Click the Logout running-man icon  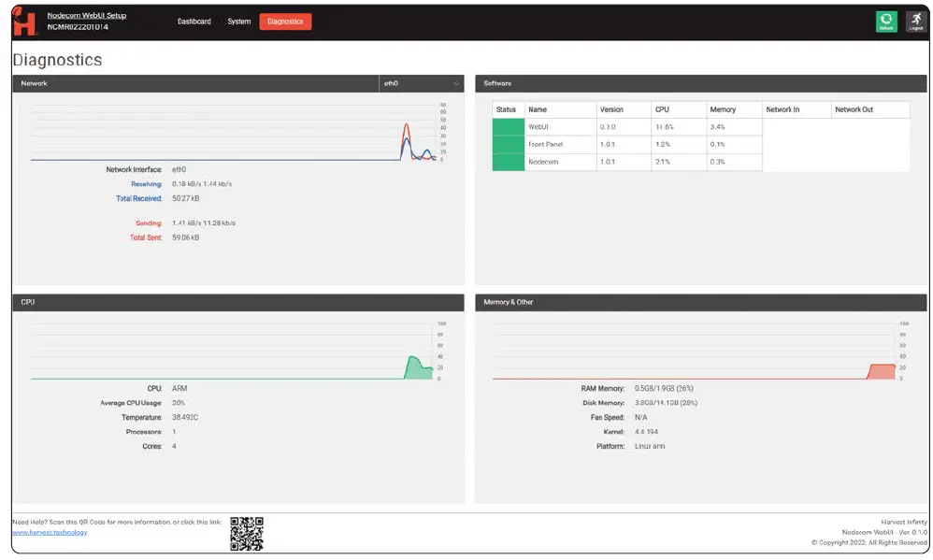(916, 22)
